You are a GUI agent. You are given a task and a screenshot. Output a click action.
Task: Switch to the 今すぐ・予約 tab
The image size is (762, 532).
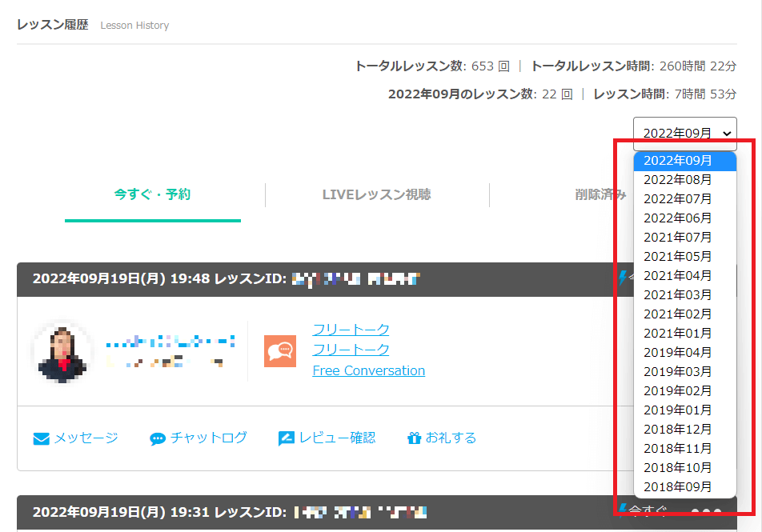(x=152, y=194)
